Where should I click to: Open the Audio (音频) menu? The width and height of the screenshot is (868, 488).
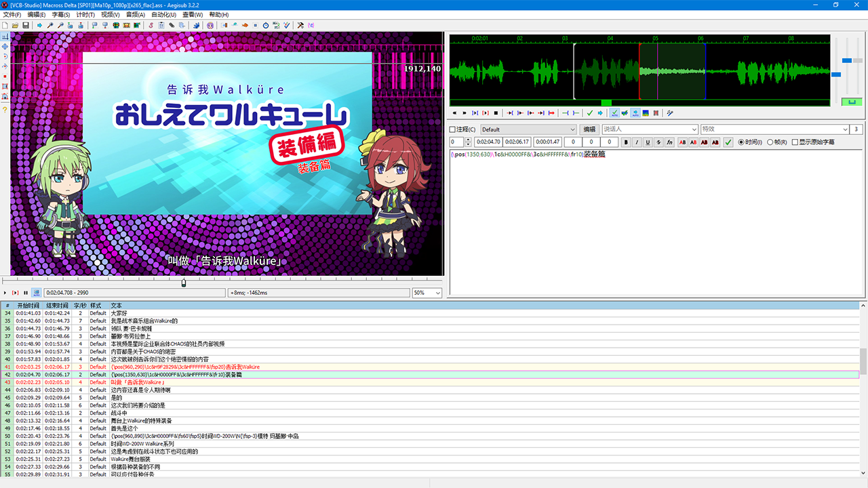coord(135,14)
